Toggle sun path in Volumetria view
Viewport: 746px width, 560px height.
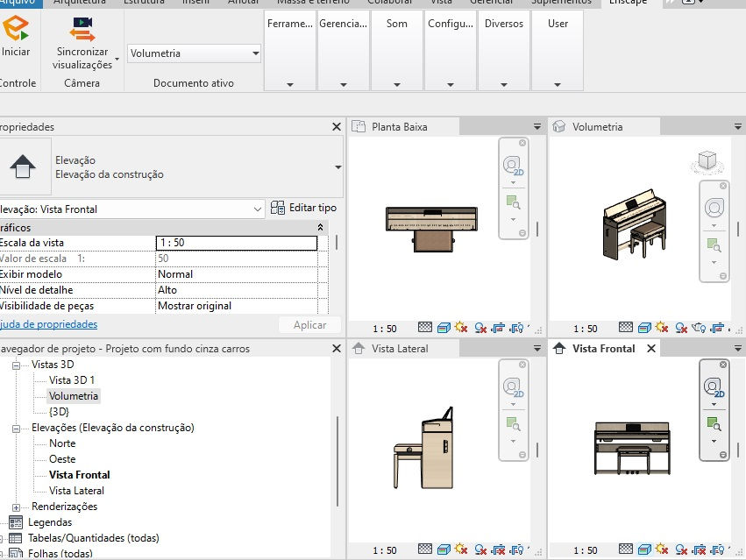point(662,328)
